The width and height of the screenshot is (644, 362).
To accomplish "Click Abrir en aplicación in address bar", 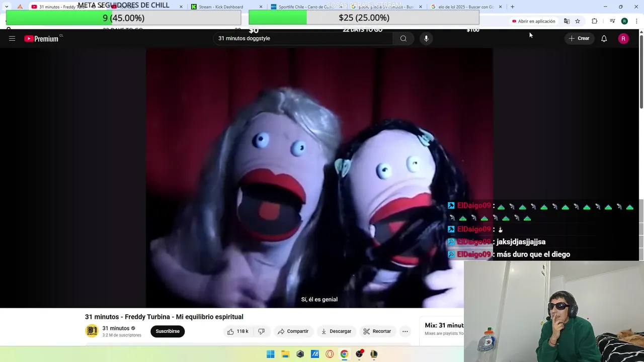I will (533, 21).
